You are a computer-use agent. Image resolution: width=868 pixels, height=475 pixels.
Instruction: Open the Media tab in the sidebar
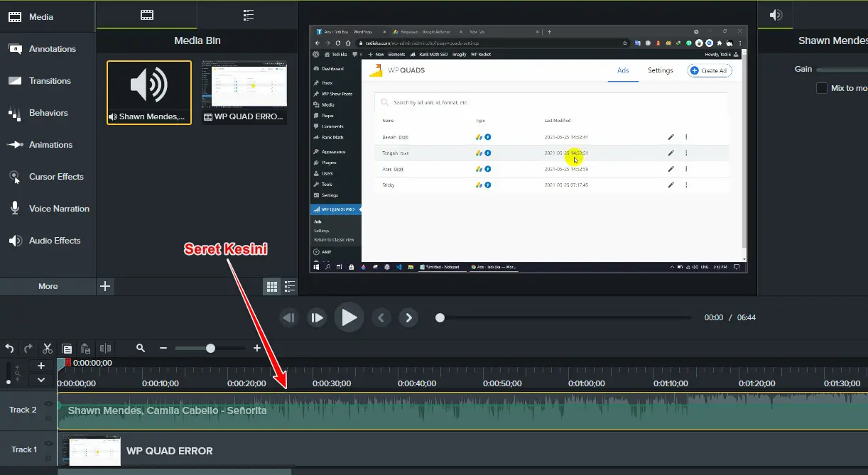48,17
